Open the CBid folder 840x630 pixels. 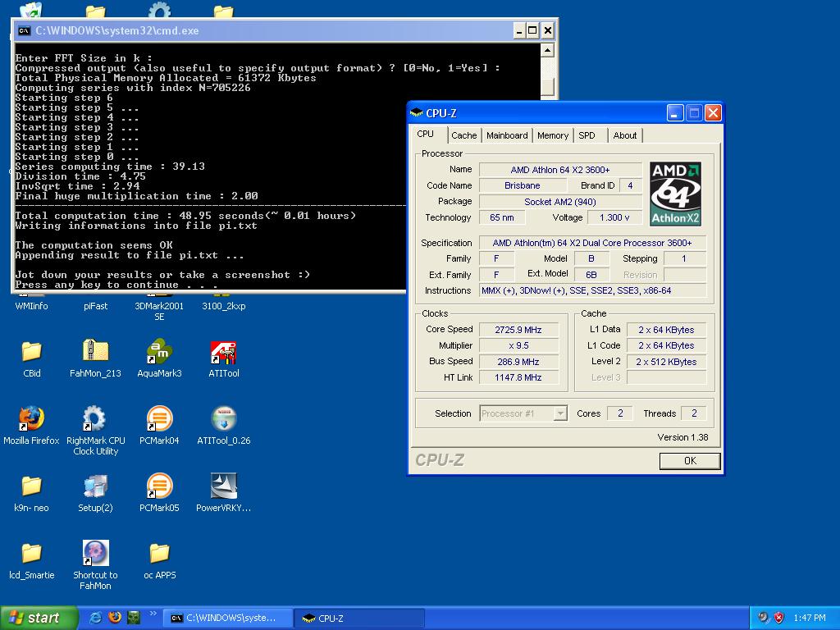pos(32,359)
